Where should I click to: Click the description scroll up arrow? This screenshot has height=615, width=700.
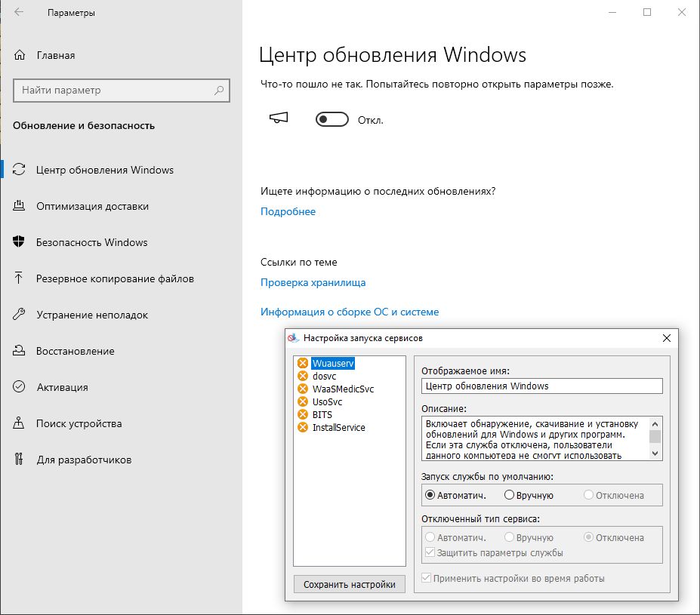coord(655,423)
